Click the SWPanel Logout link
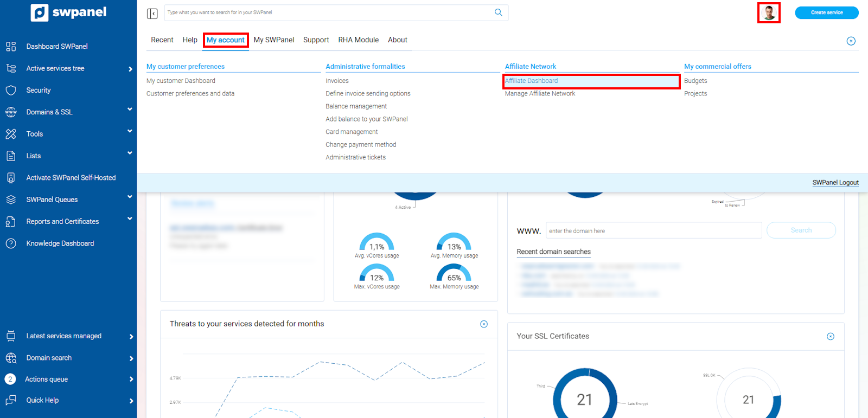Image resolution: width=868 pixels, height=418 pixels. click(x=835, y=183)
